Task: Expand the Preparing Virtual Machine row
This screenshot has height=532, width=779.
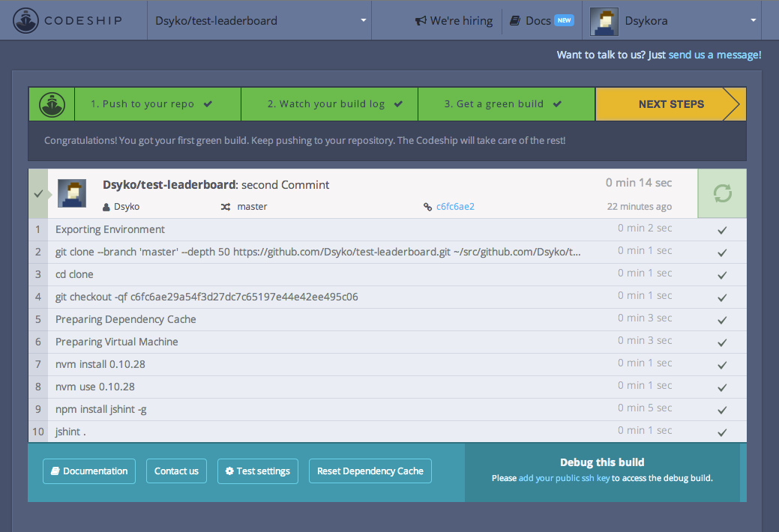Action: tap(388, 342)
